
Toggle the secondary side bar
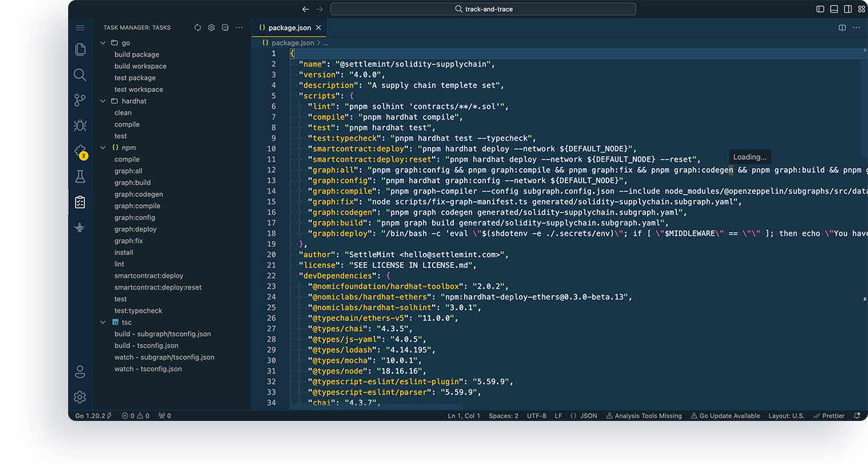(x=847, y=9)
